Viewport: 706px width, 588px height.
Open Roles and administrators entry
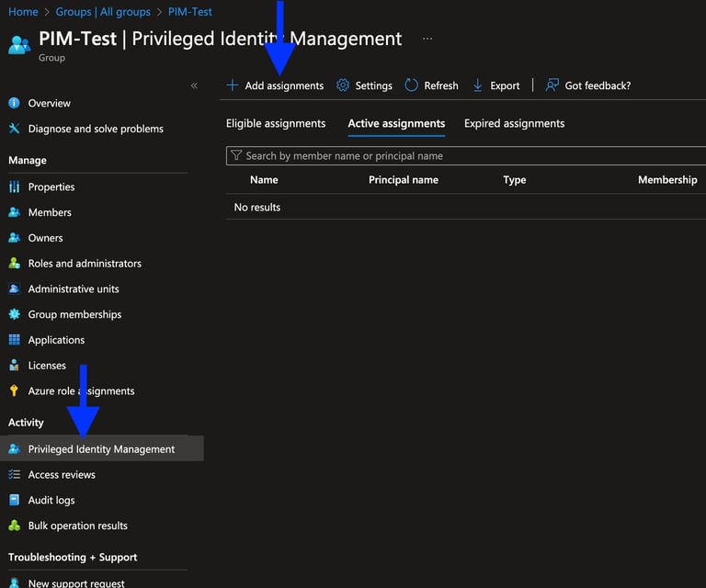(85, 263)
